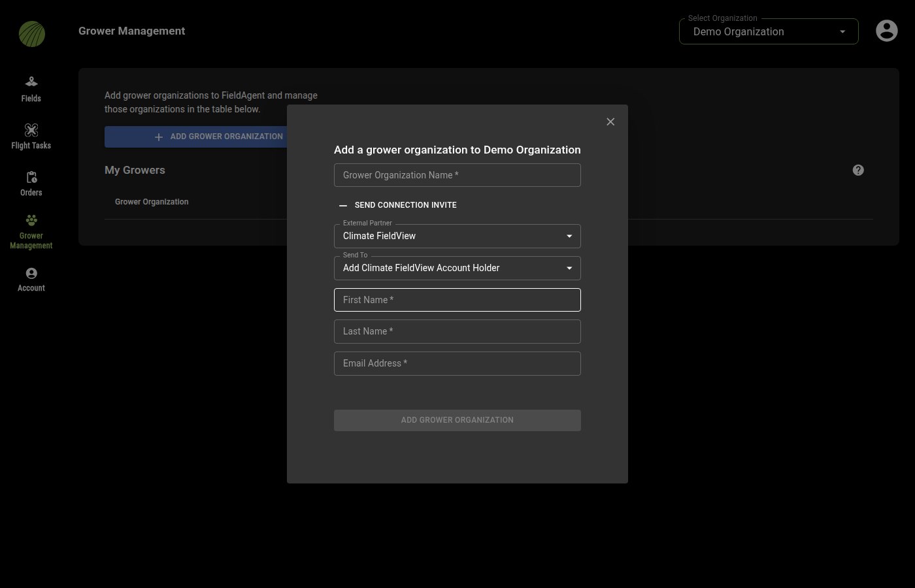Open the Account sidebar item
This screenshot has width=915, height=588.
coord(31,279)
